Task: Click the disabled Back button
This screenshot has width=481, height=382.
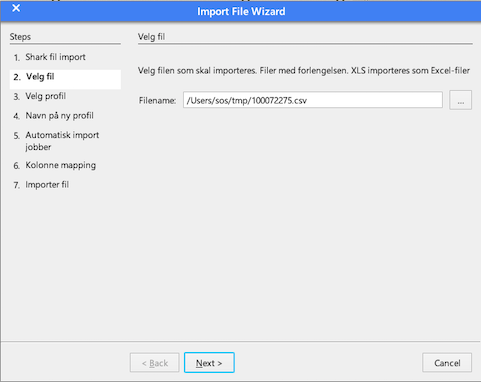Action: [155, 363]
